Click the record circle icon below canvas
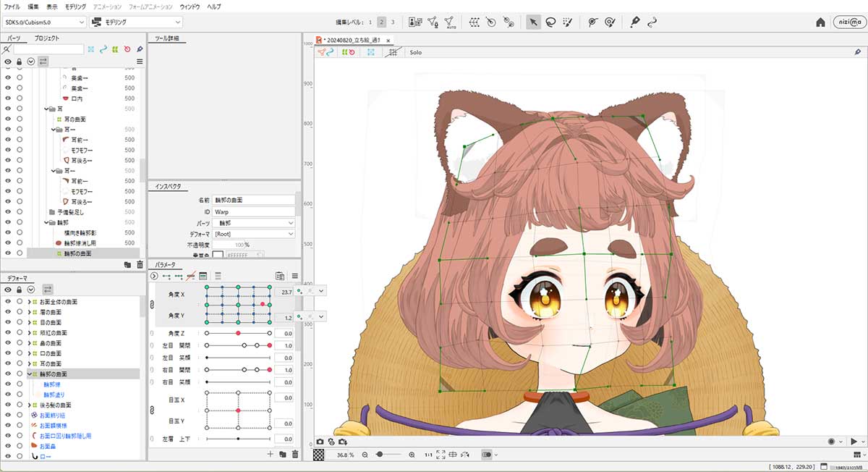Image resolution: width=868 pixels, height=472 pixels. (832, 442)
